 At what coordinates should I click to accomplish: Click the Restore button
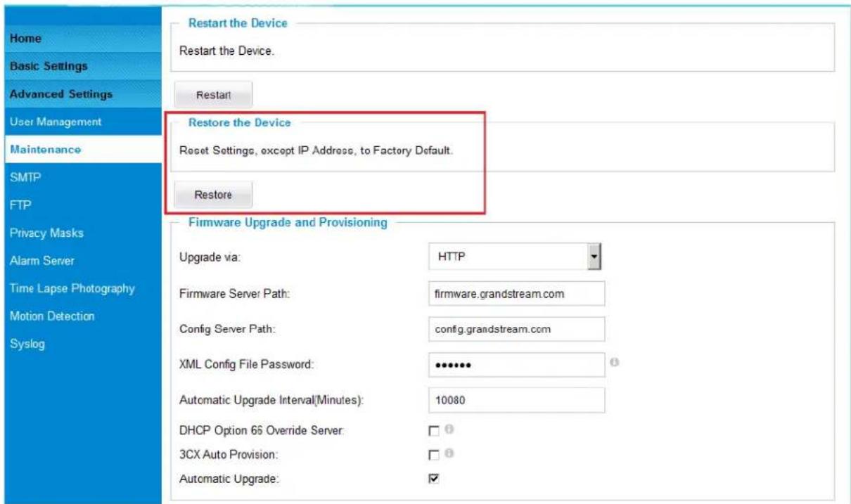(212, 195)
